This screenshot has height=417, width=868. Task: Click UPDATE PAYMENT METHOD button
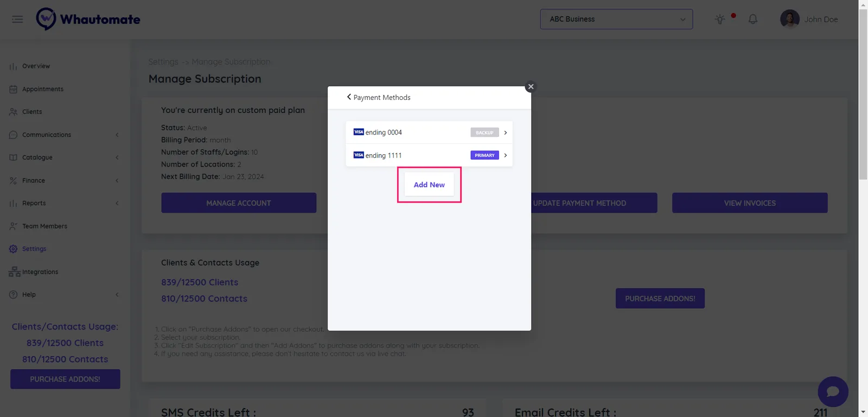tap(594, 203)
